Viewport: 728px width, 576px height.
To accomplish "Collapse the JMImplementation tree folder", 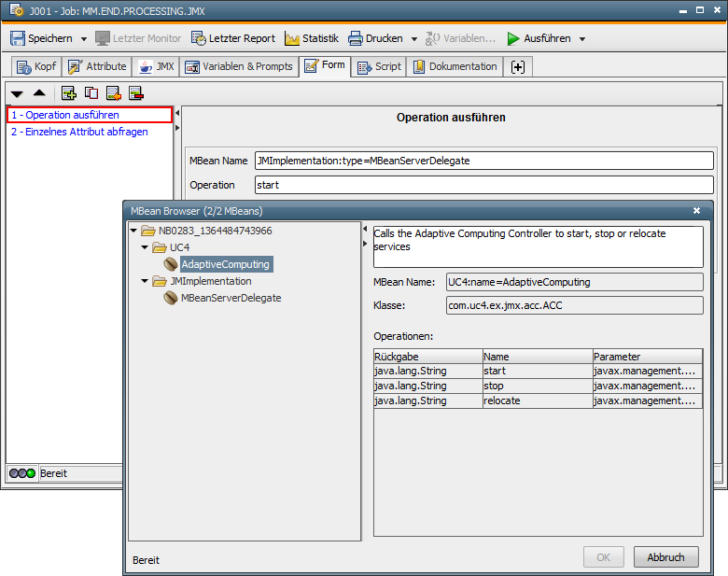I will click(x=146, y=281).
